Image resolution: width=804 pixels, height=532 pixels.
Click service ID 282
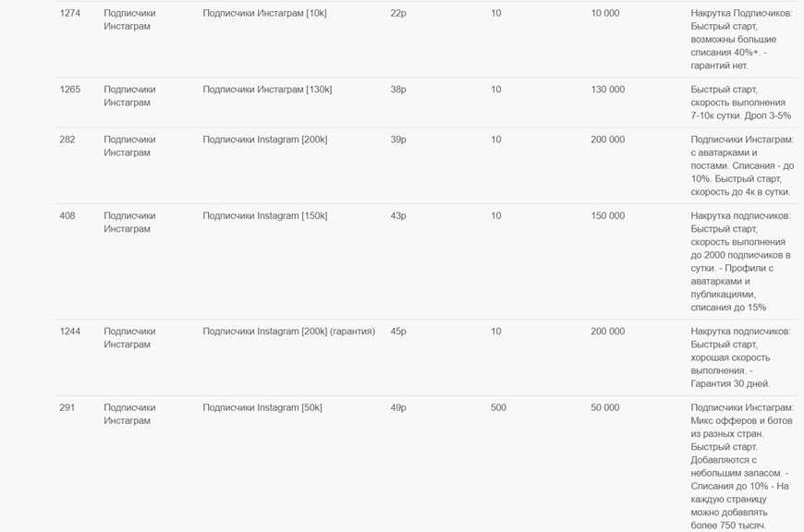[x=67, y=139]
